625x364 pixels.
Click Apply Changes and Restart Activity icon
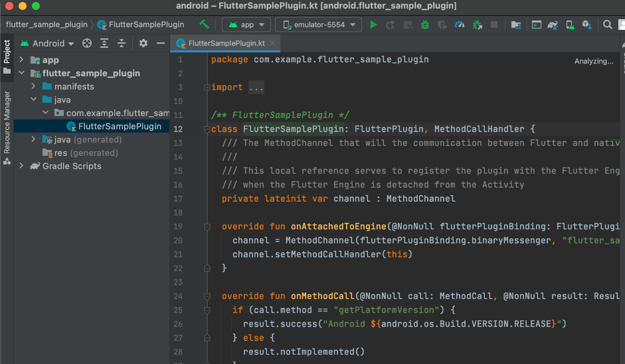pos(390,25)
